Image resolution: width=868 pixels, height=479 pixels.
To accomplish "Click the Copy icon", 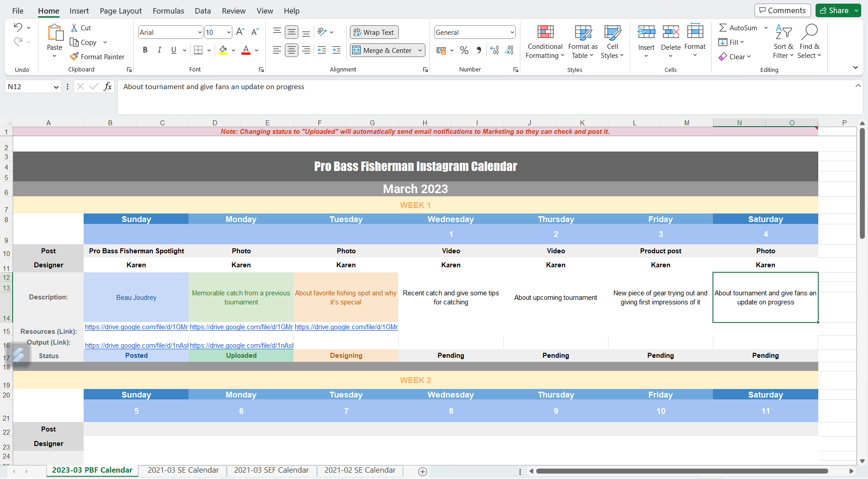I will tap(75, 42).
